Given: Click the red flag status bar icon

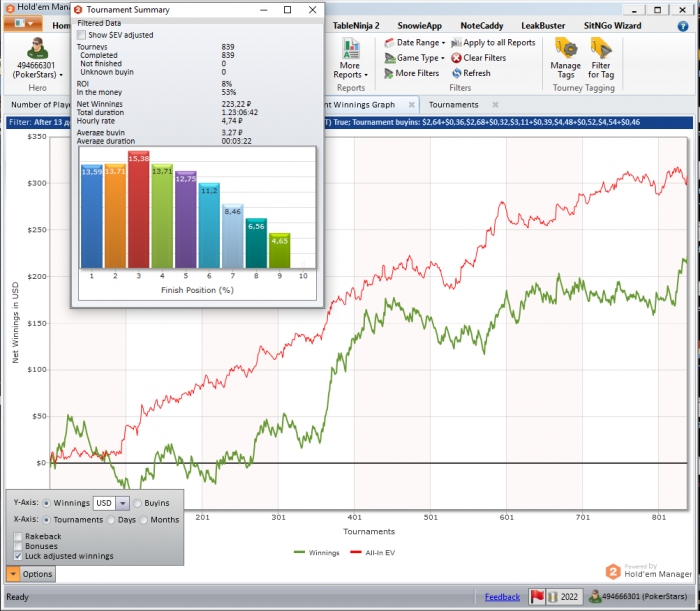Looking at the screenshot, I should coord(537,597).
